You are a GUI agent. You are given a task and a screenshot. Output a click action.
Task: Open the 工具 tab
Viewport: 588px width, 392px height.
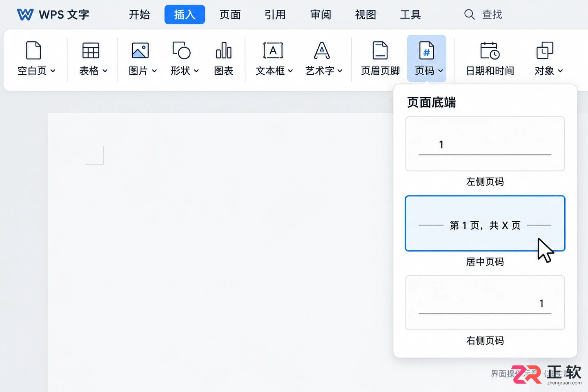(x=410, y=15)
